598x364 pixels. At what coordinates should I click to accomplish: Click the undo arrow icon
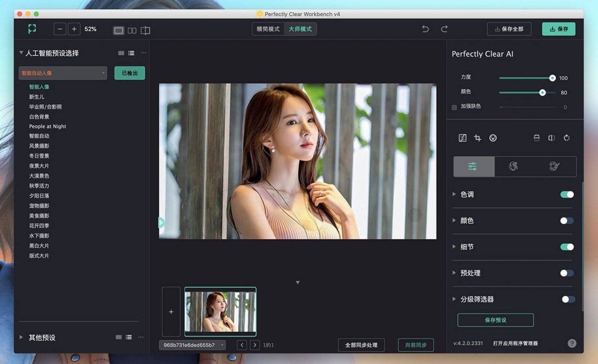coord(425,29)
